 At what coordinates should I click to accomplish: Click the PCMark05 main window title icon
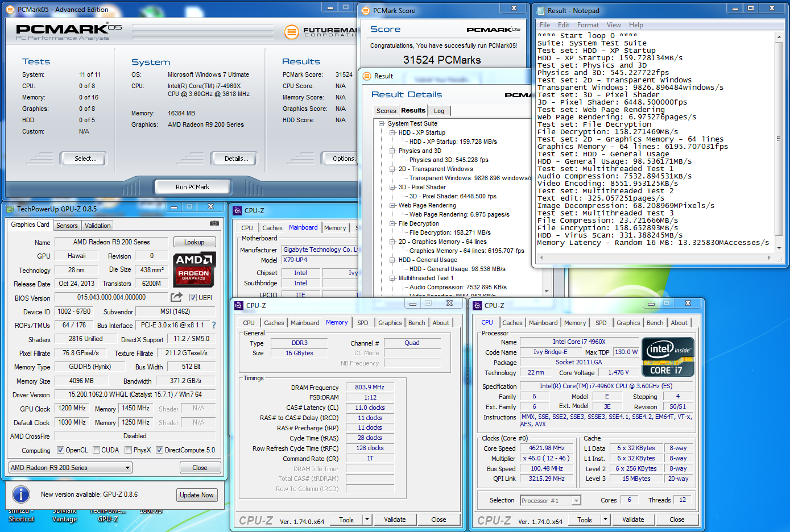coord(11,9)
